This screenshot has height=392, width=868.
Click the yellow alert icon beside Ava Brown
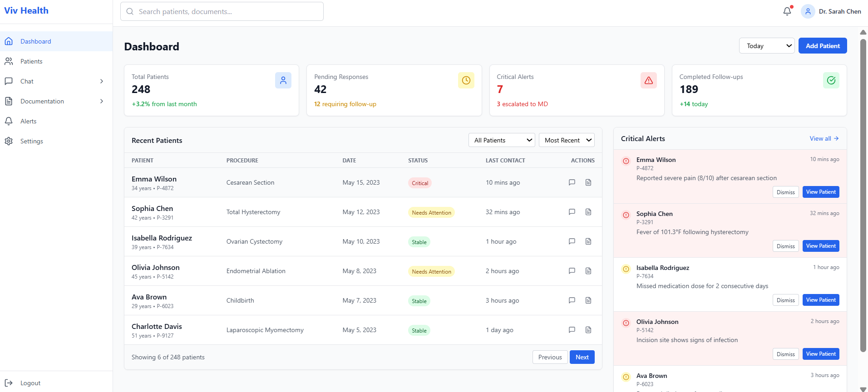coord(626,377)
